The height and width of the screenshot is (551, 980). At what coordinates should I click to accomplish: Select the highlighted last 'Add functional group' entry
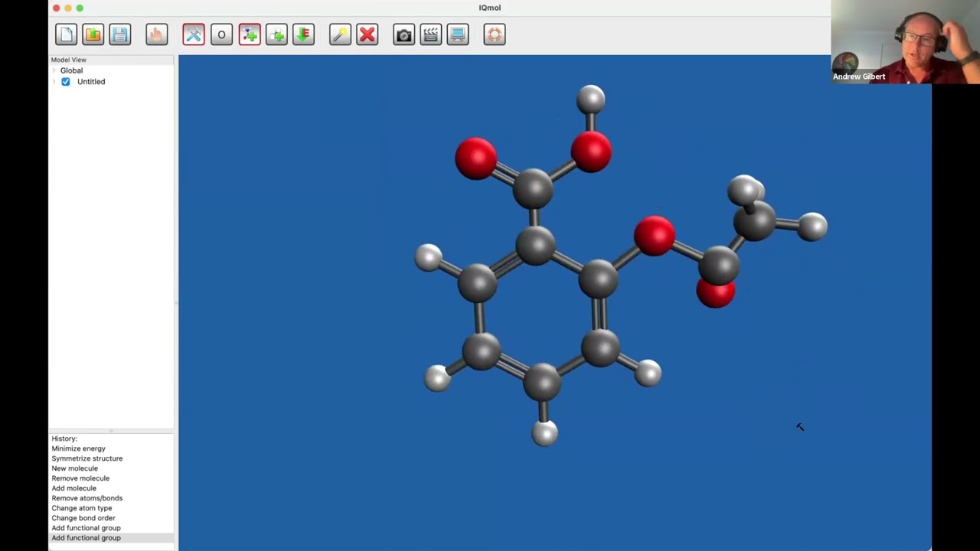111,538
